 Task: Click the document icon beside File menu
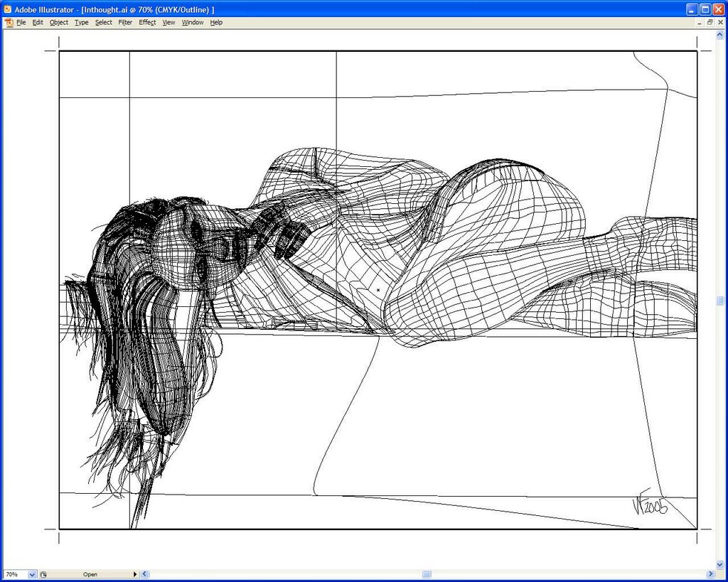tap(9, 23)
